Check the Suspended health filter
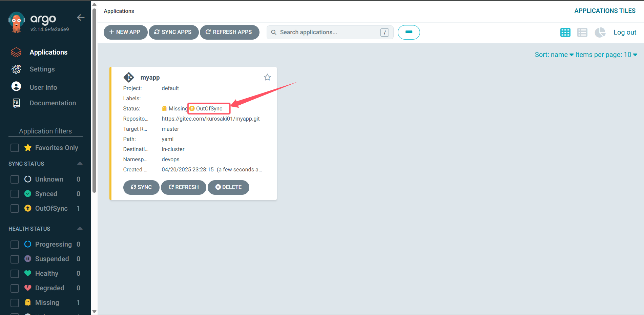 (15, 259)
